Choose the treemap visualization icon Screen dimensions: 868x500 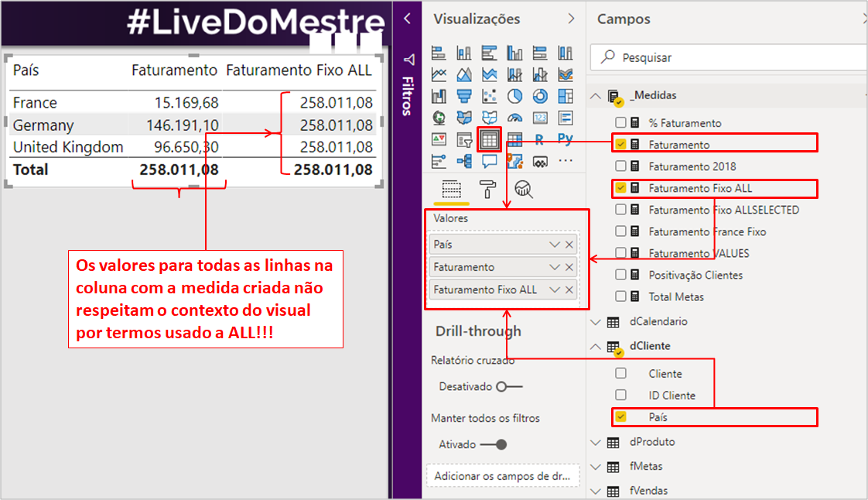tap(565, 95)
